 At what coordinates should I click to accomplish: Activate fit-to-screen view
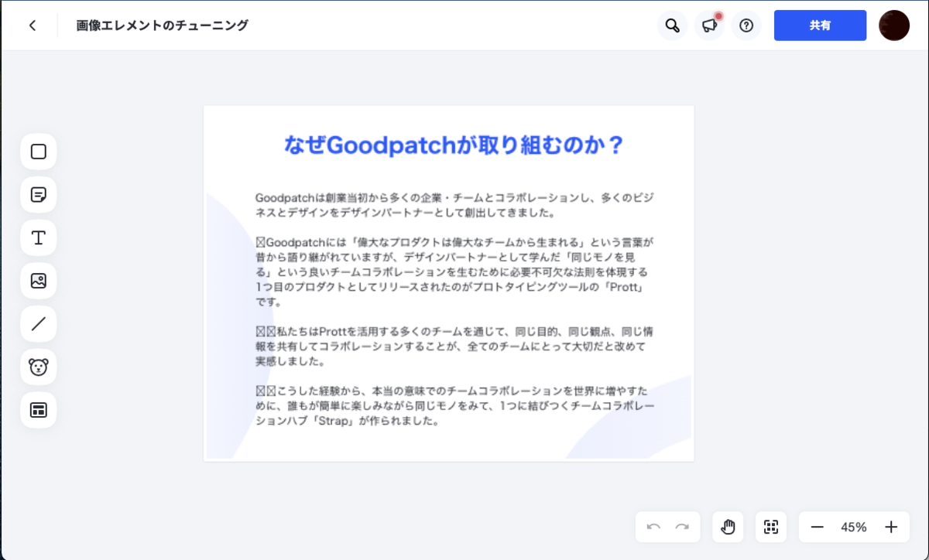pos(770,527)
